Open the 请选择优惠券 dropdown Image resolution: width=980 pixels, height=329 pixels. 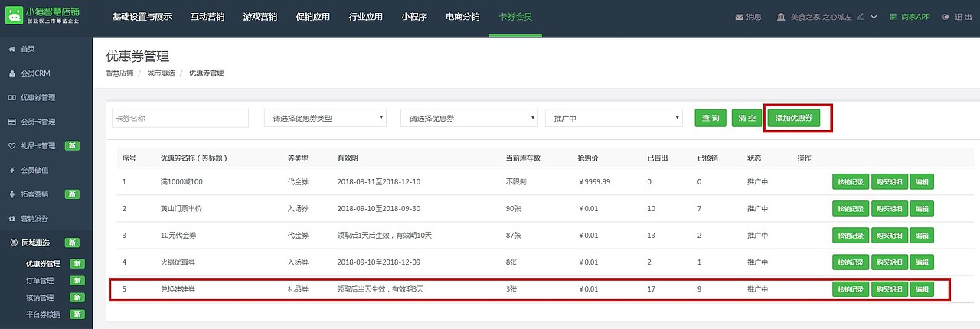click(469, 119)
